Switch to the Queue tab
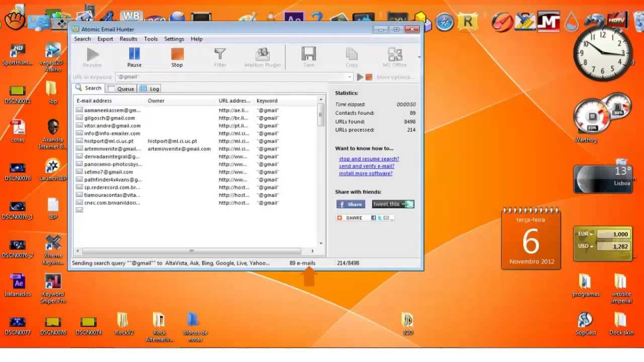This screenshot has width=644, height=362. pyautogui.click(x=121, y=88)
